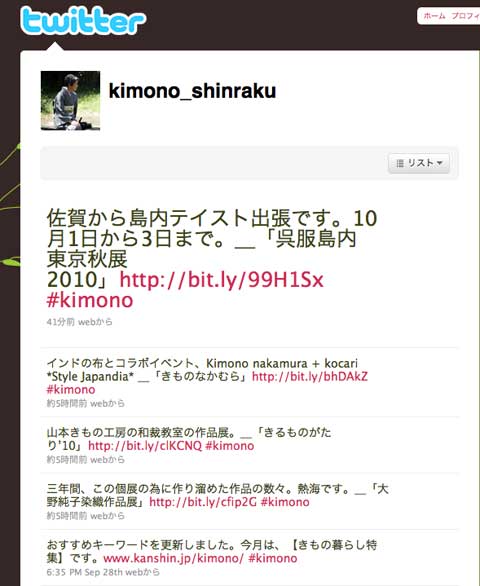Screen dimensions: 480x586
Task: Click the list icon in リスト button
Action: (400, 163)
